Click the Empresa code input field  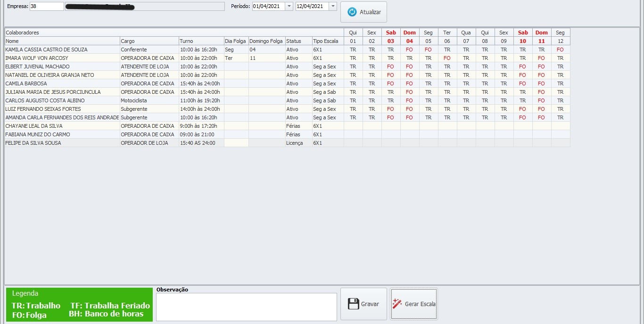(x=46, y=6)
